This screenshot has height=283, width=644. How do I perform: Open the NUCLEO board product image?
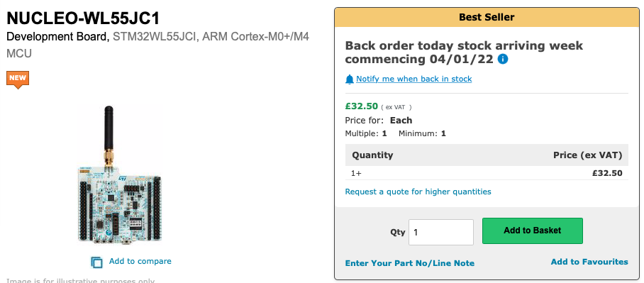point(120,174)
